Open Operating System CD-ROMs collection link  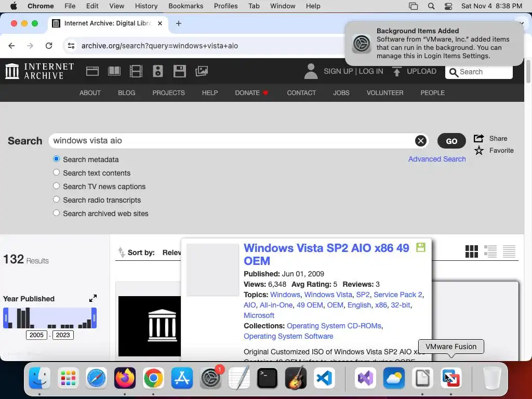pos(334,326)
